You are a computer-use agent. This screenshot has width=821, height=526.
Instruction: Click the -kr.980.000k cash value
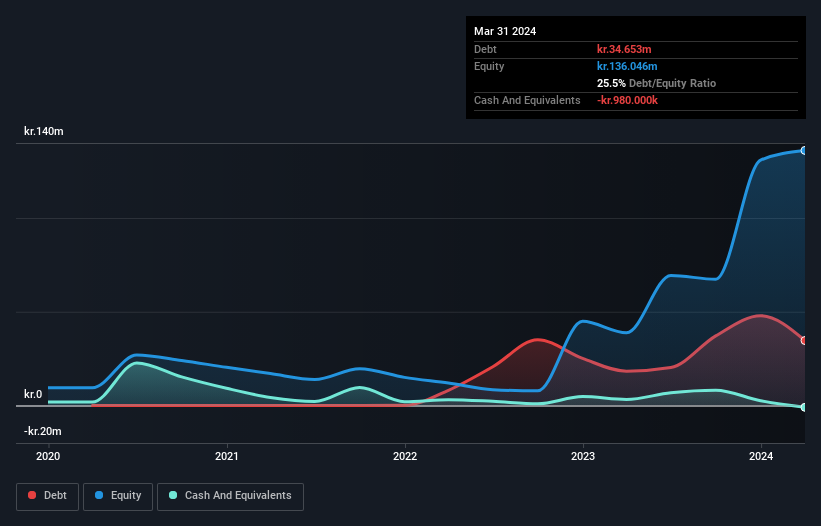627,100
